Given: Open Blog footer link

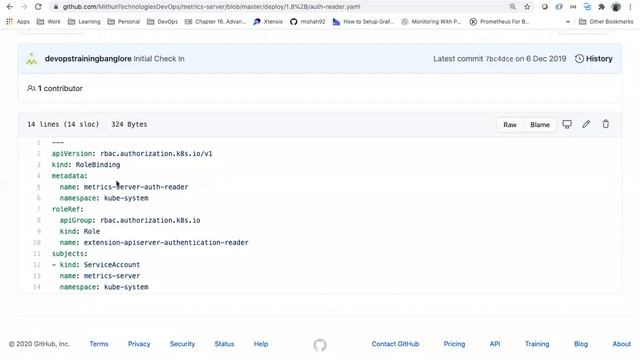Looking at the screenshot, I should coord(581,344).
